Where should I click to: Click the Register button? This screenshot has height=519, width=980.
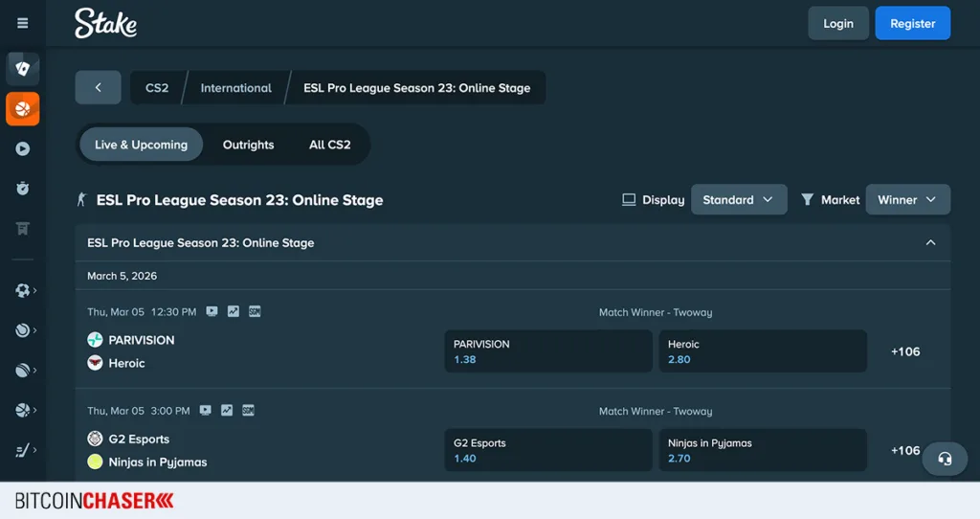tap(912, 23)
